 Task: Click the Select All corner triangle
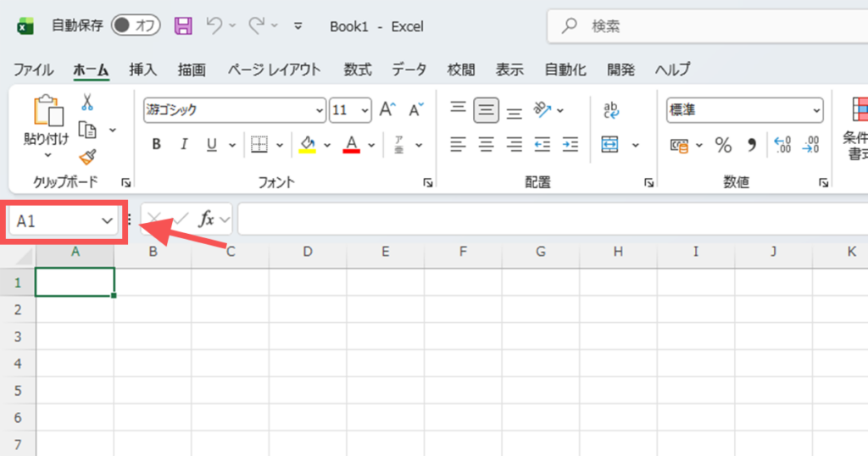click(x=24, y=257)
